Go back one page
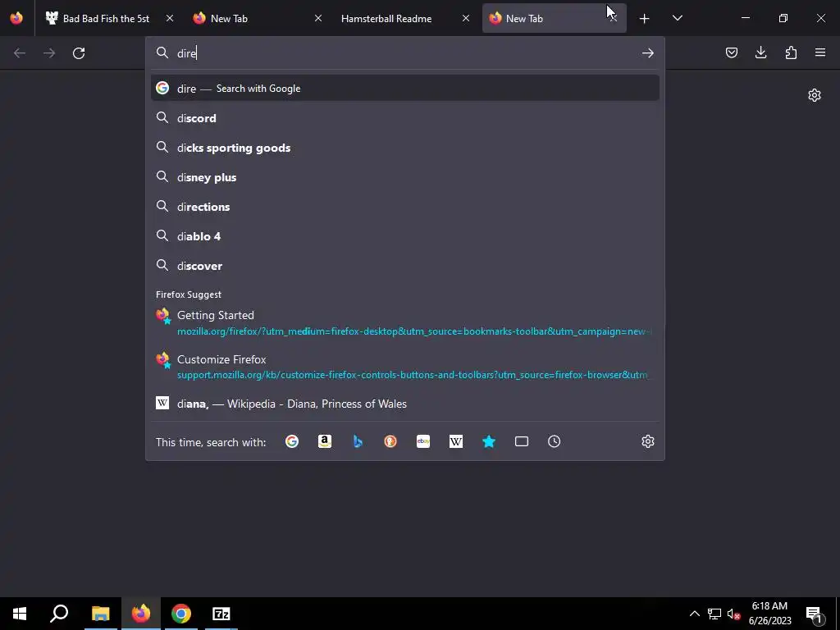This screenshot has height=630, width=840. [x=20, y=53]
